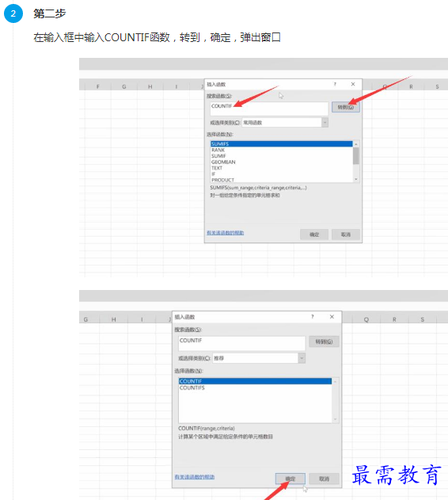The width and height of the screenshot is (448, 500).
Task: Open the category dropdown in lower dialog
Action: [302, 358]
